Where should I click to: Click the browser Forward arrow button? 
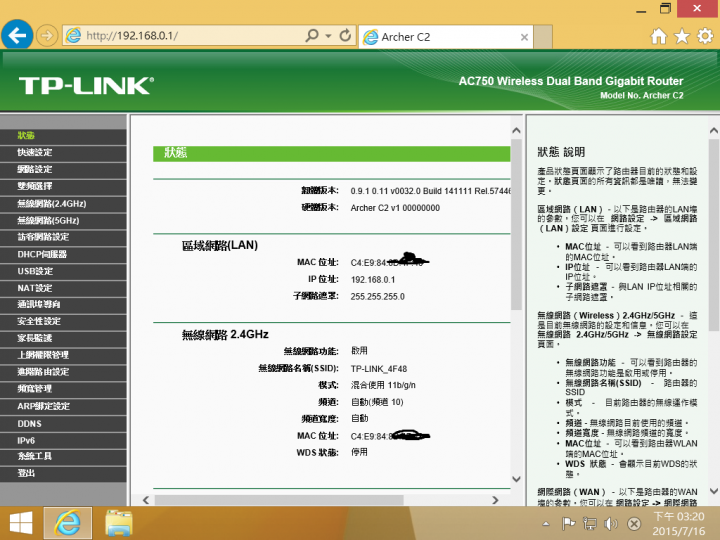pos(47,36)
